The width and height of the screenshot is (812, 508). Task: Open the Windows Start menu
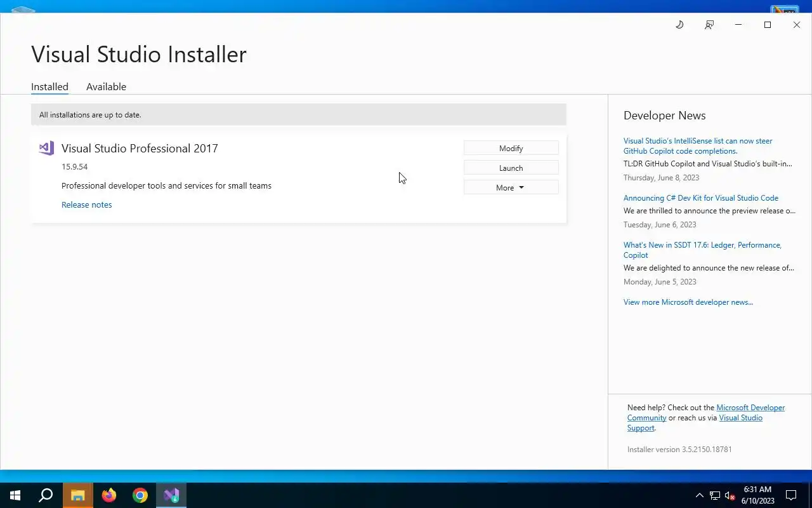point(15,495)
